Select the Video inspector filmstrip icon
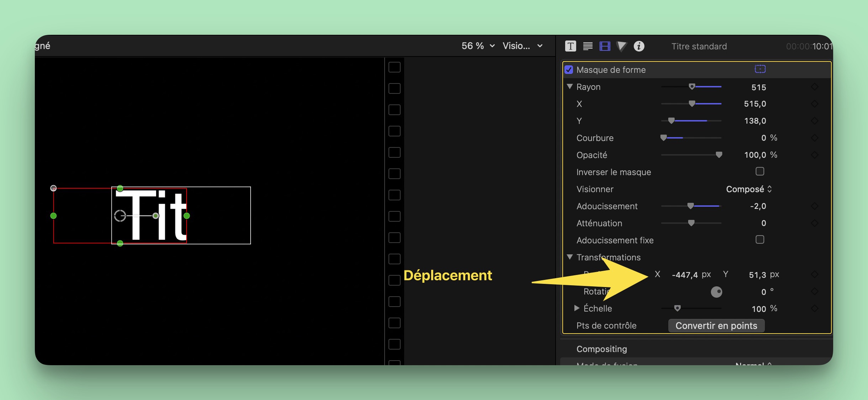This screenshot has width=868, height=400. 605,46
